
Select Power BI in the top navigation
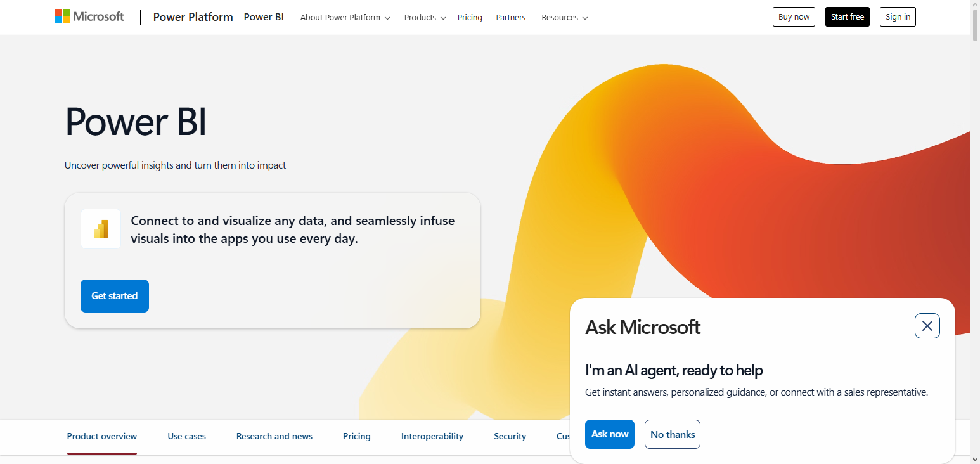[x=264, y=17]
